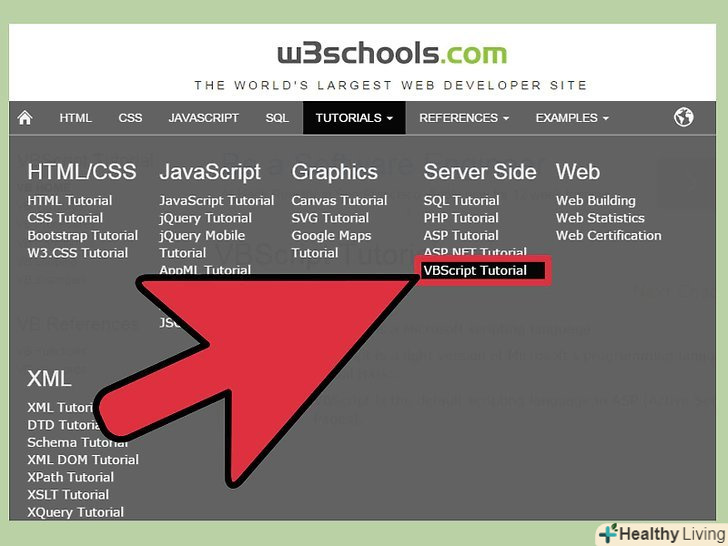Open SQL Tutorial link under Server Side

tap(462, 201)
